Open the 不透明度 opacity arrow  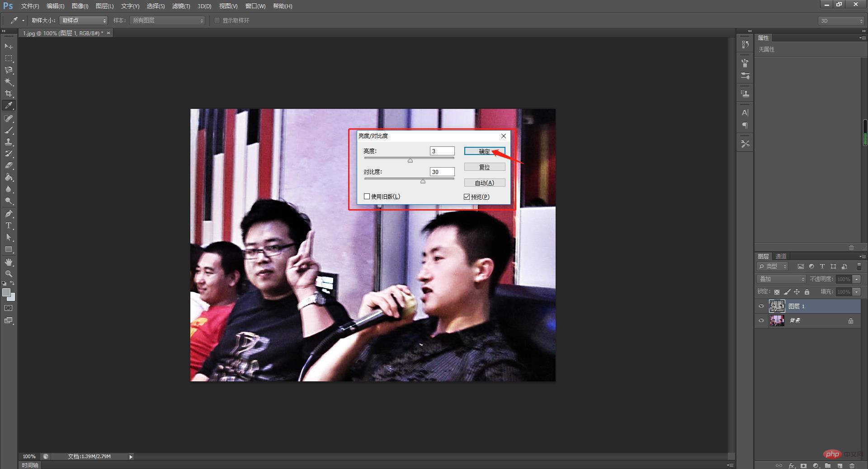(857, 279)
